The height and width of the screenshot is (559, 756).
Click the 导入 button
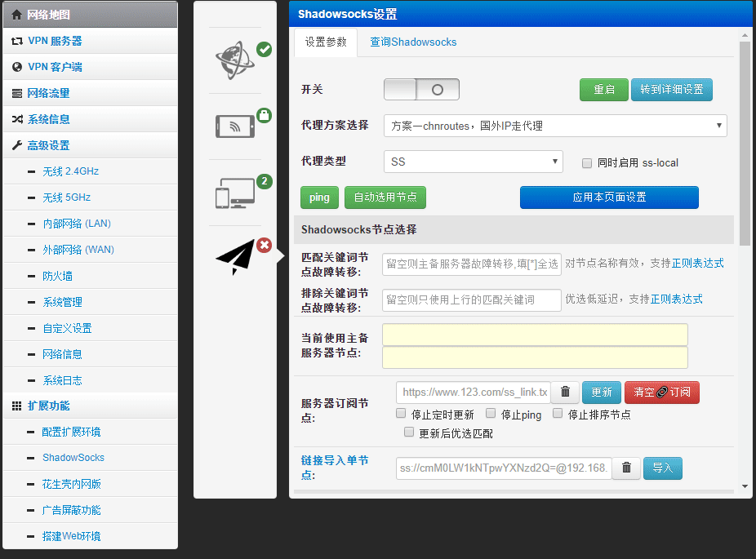pyautogui.click(x=662, y=468)
